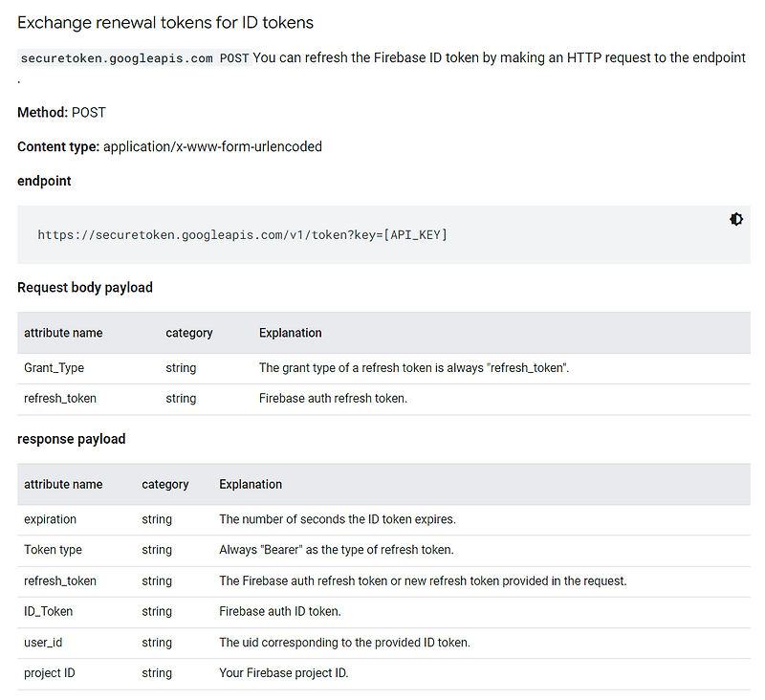
Task: Click the 'endpoint' subheading
Action: 44,181
